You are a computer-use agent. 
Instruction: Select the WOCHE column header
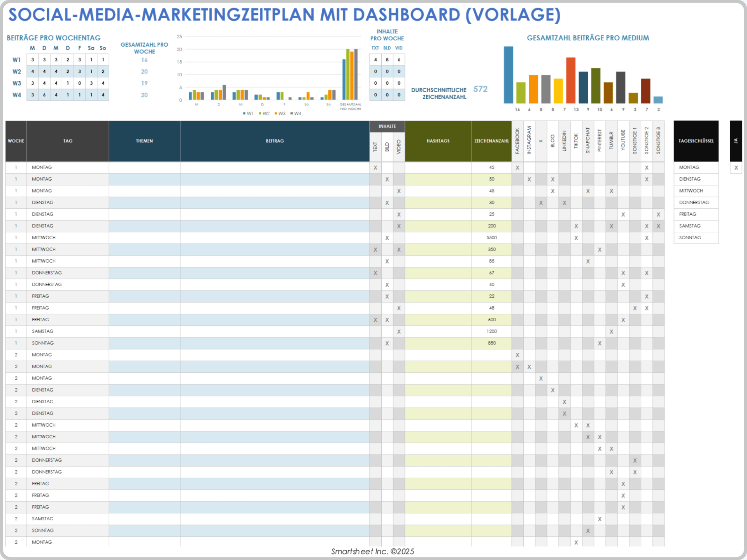(x=16, y=141)
